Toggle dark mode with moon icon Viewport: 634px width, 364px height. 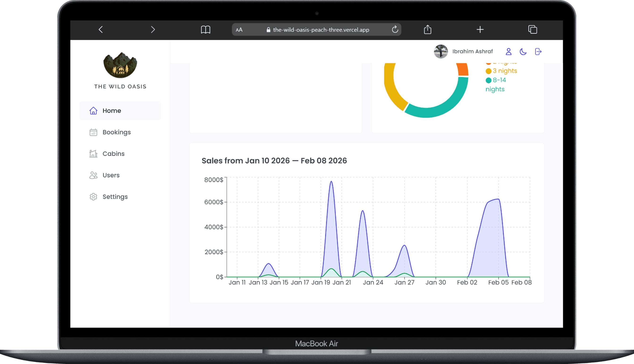(x=523, y=51)
